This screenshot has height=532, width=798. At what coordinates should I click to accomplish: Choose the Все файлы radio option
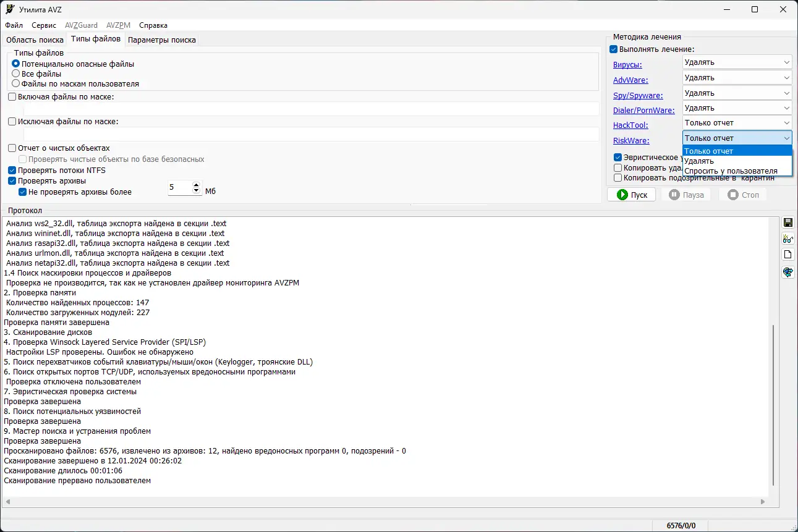coord(16,74)
